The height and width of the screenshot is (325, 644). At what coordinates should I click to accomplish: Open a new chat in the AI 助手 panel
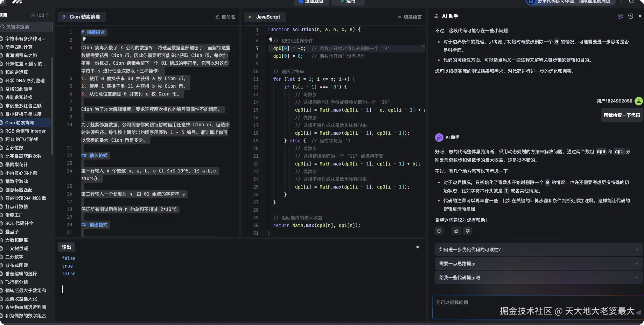point(620,16)
